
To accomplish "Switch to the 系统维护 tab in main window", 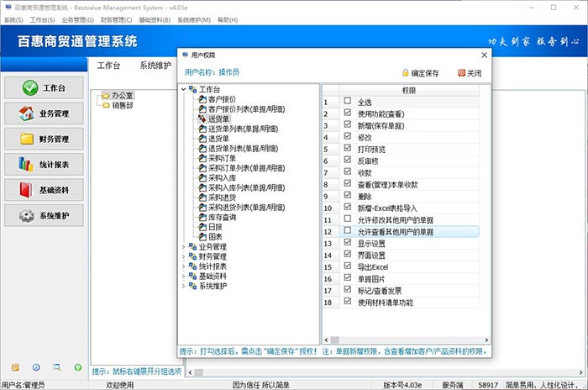I will 155,66.
